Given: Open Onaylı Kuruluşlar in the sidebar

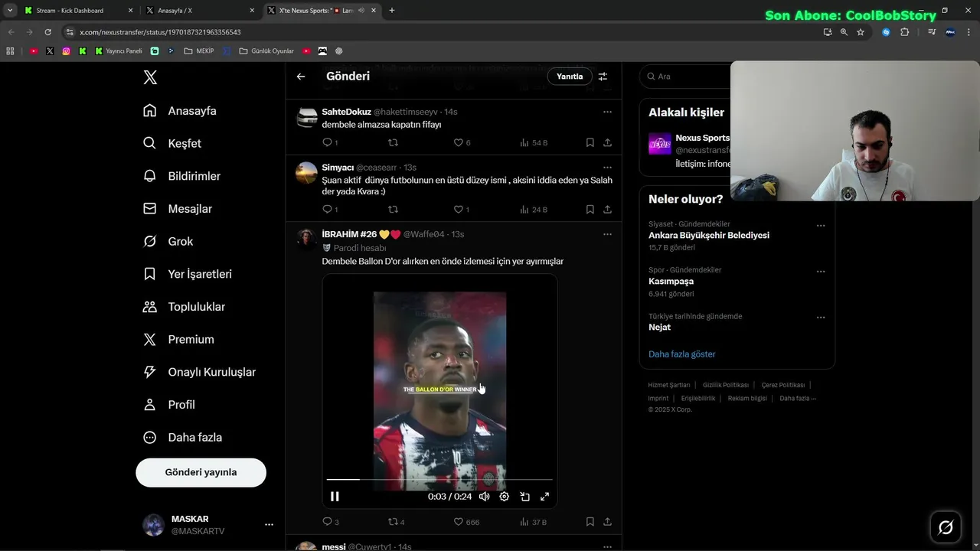Looking at the screenshot, I should tap(199, 372).
